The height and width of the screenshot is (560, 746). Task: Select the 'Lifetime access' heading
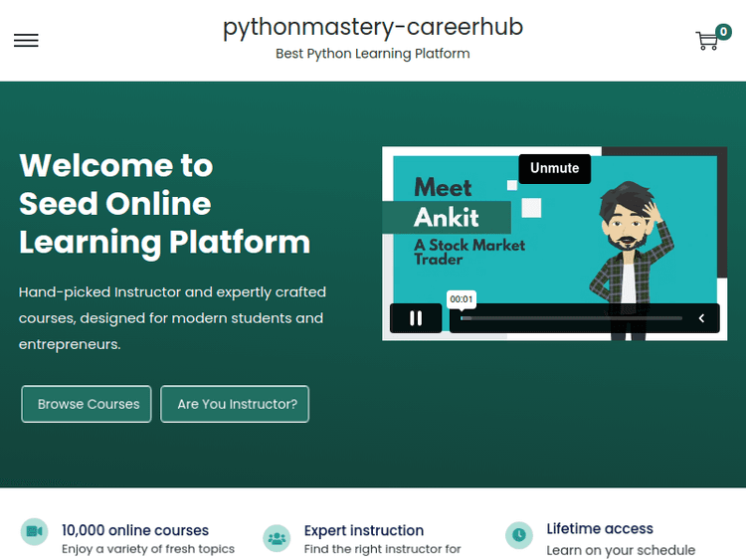point(600,528)
